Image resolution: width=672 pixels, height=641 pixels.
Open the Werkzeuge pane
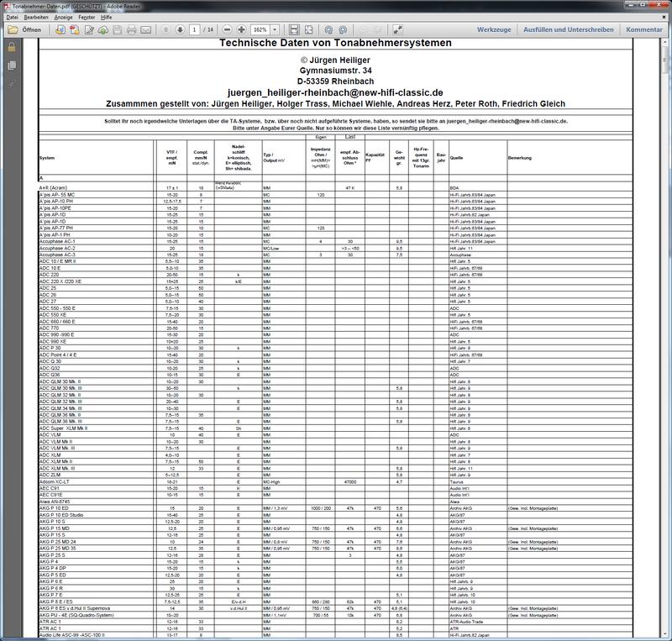tap(494, 29)
